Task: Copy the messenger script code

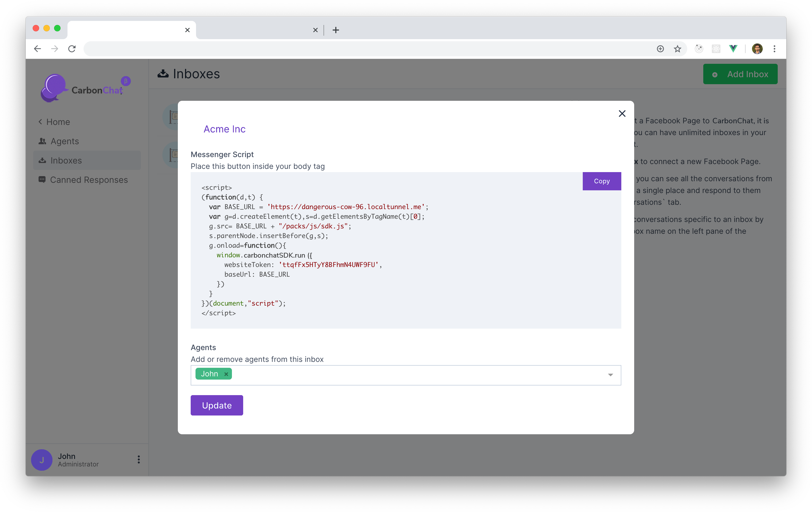Action: [x=602, y=181]
